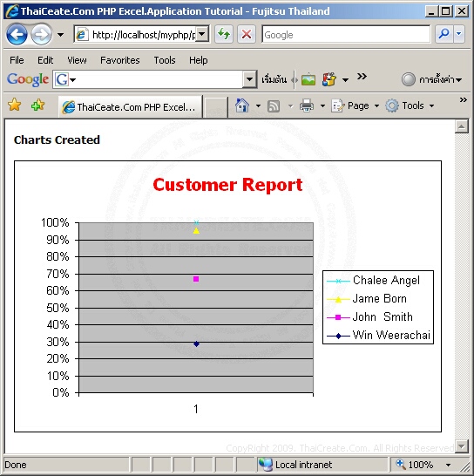Click the green Refresh page icon
The width and height of the screenshot is (474, 476).
coord(224,34)
